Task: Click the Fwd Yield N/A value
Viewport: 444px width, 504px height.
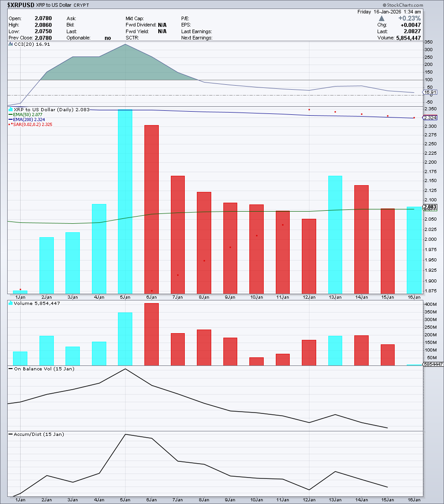Action: [162, 31]
